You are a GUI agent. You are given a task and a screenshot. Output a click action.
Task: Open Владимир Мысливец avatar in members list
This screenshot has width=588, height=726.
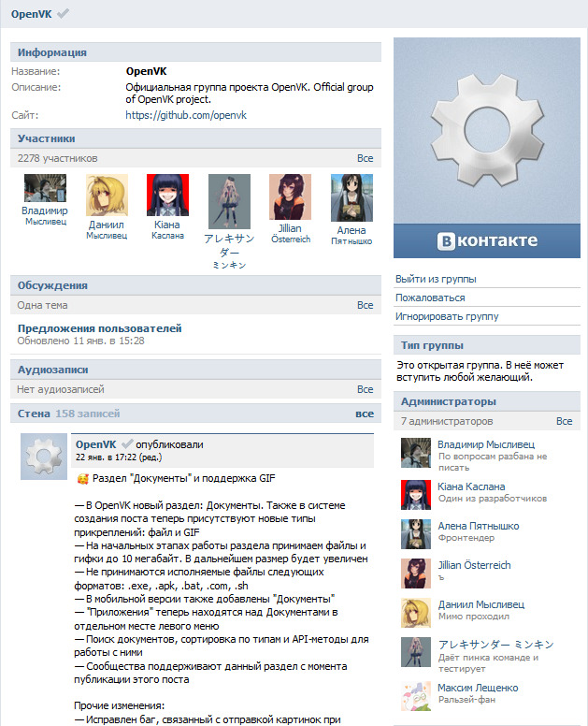pos(45,188)
